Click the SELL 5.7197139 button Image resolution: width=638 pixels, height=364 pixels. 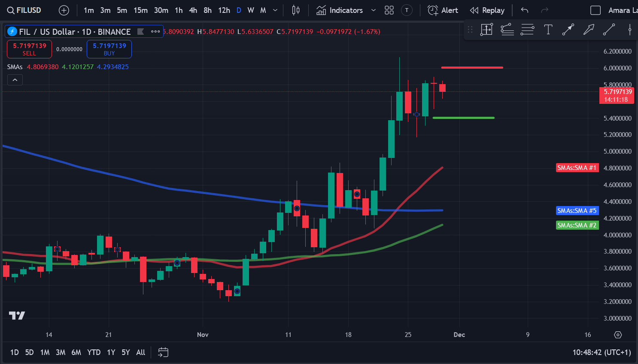pyautogui.click(x=29, y=49)
